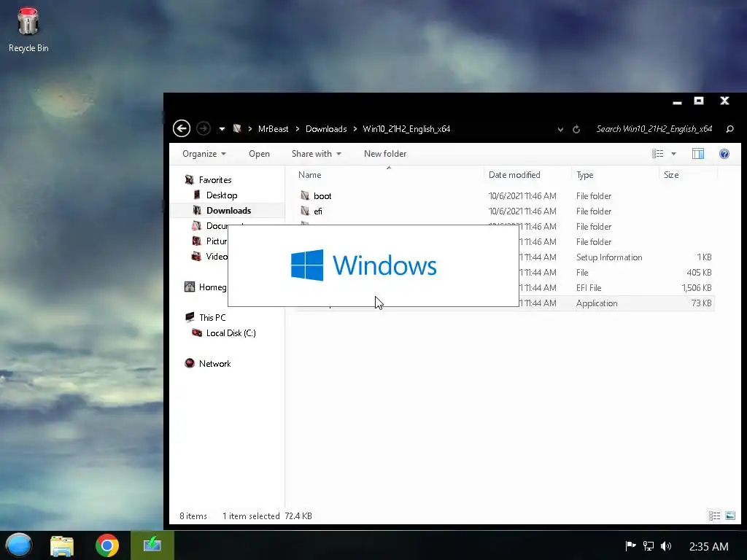Screen dimensions: 747x560
Task: Open Videos in the navigation pane
Action: pos(217,256)
